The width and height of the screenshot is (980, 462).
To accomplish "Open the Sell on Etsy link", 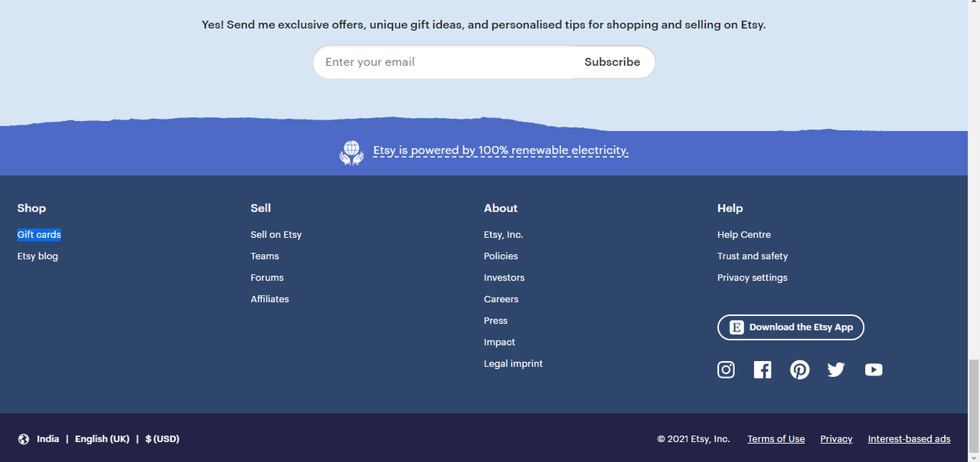I will click(x=276, y=235).
